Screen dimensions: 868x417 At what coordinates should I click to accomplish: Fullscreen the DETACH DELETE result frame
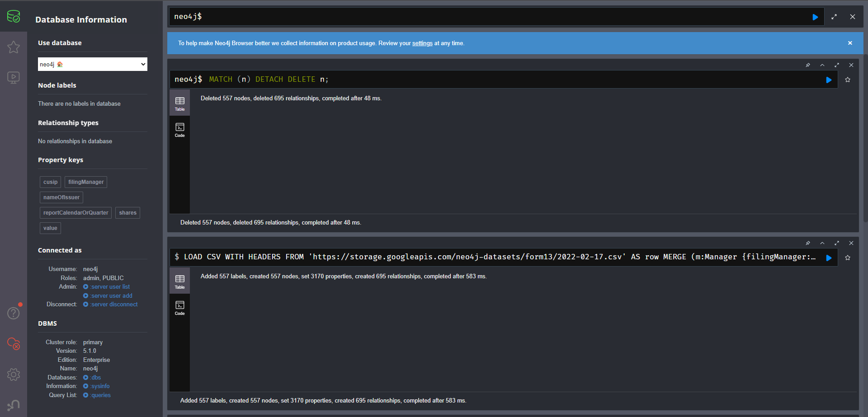pyautogui.click(x=837, y=65)
